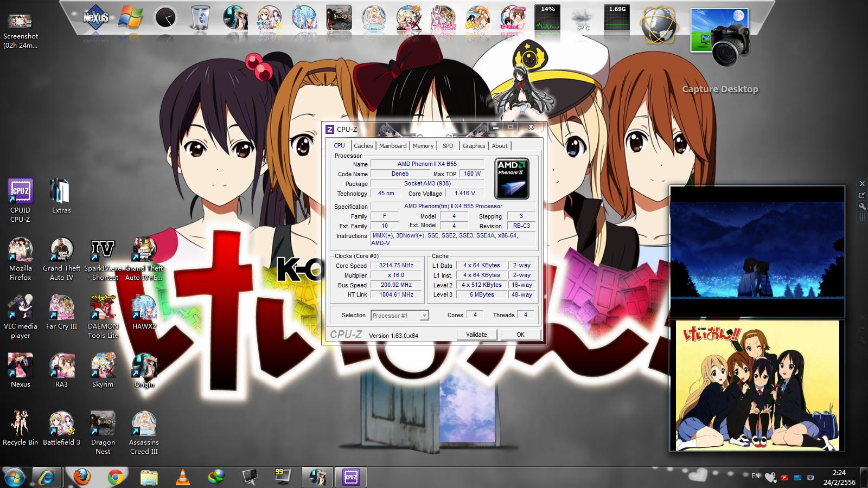This screenshot has width=868, height=488.
Task: Click the Core Speed value 3214.75 MHz
Action: point(396,266)
